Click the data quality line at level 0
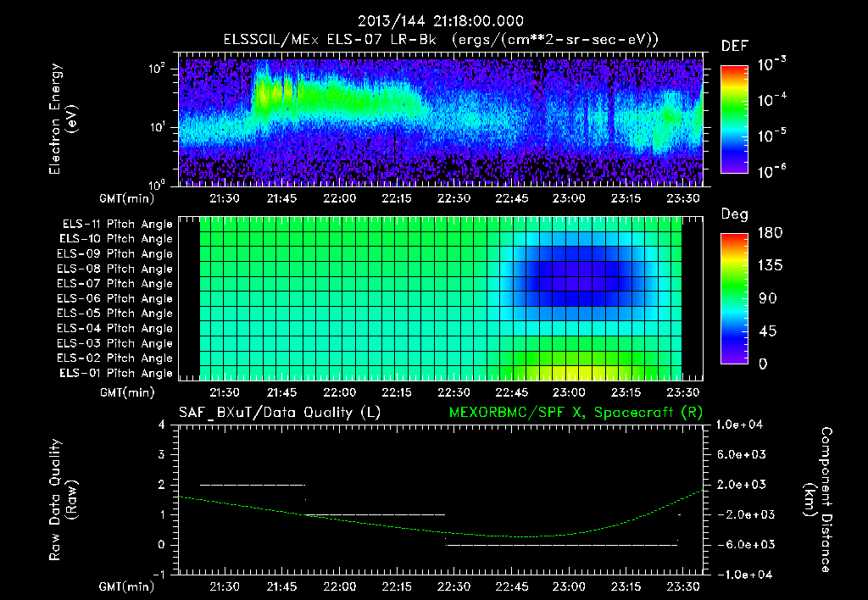Screen dimensions: 868x600 pos(561,545)
